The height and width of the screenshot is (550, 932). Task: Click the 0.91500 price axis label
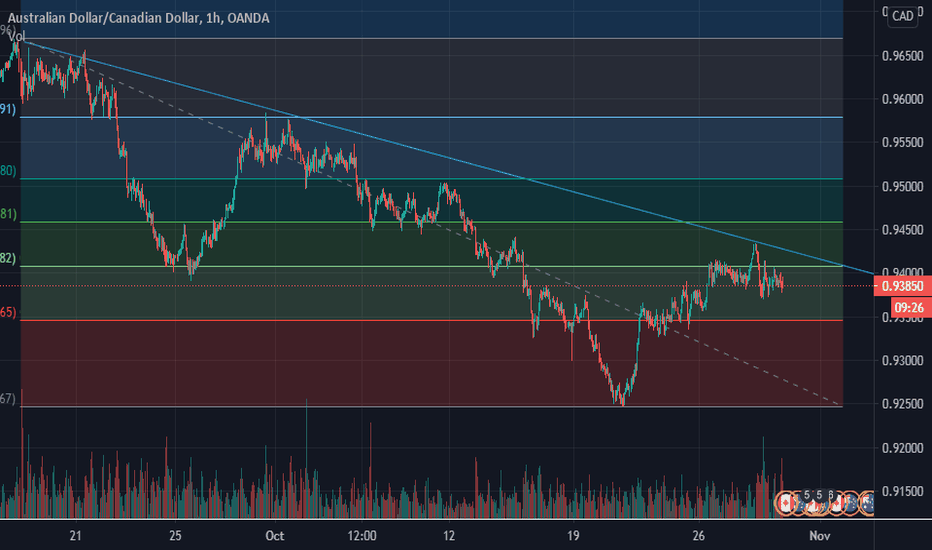click(x=902, y=491)
